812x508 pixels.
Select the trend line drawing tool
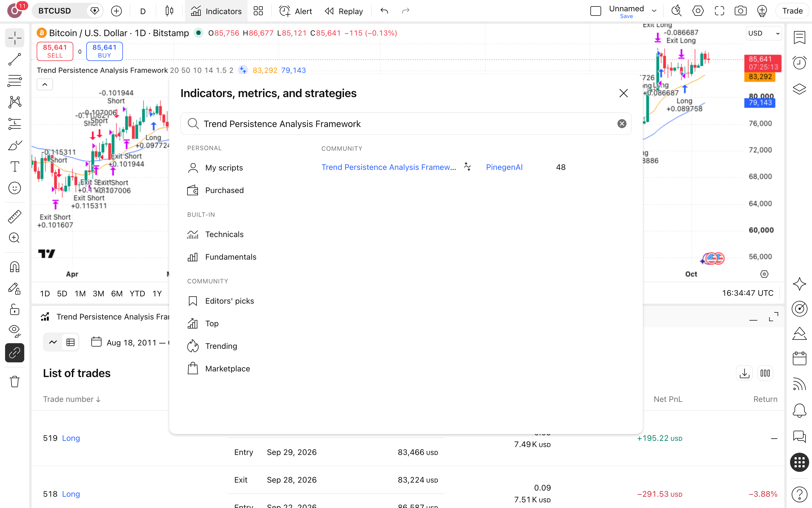tap(14, 60)
